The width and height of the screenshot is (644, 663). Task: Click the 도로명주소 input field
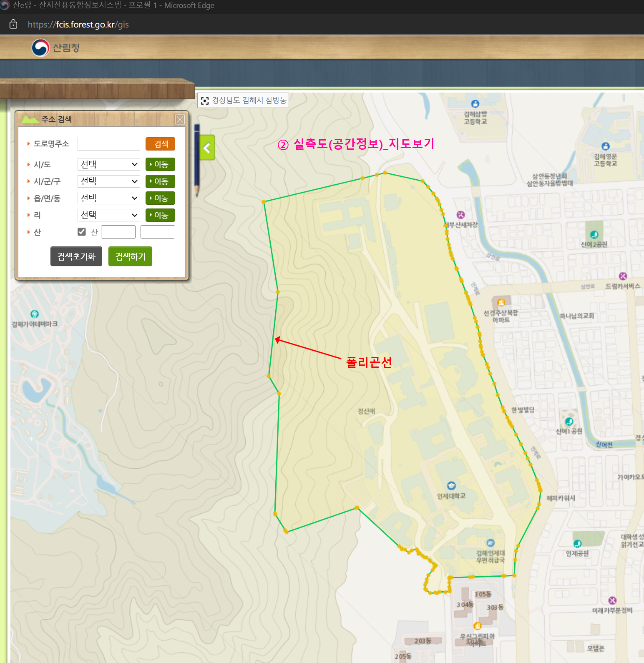108,144
